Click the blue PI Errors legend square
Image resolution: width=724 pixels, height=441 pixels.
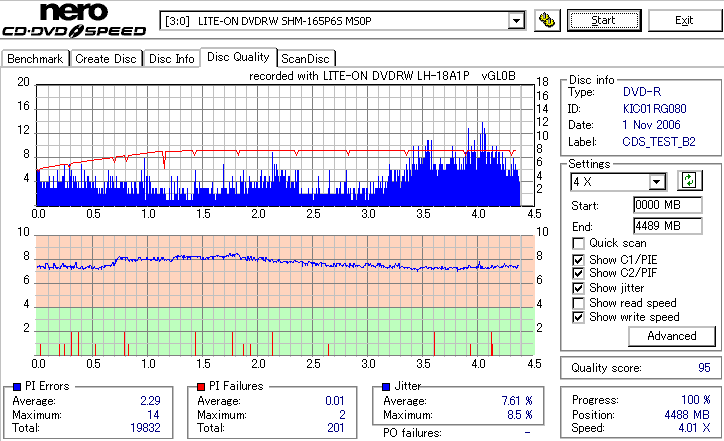coord(17,387)
